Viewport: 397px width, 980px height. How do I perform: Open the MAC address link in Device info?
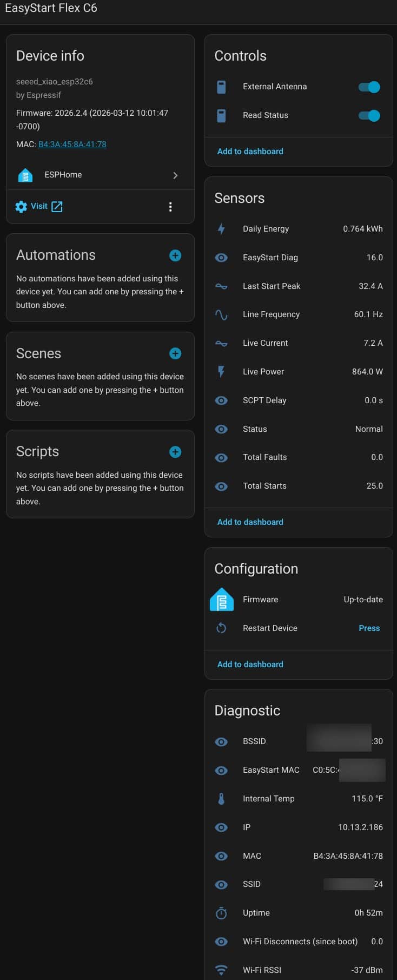(x=72, y=144)
